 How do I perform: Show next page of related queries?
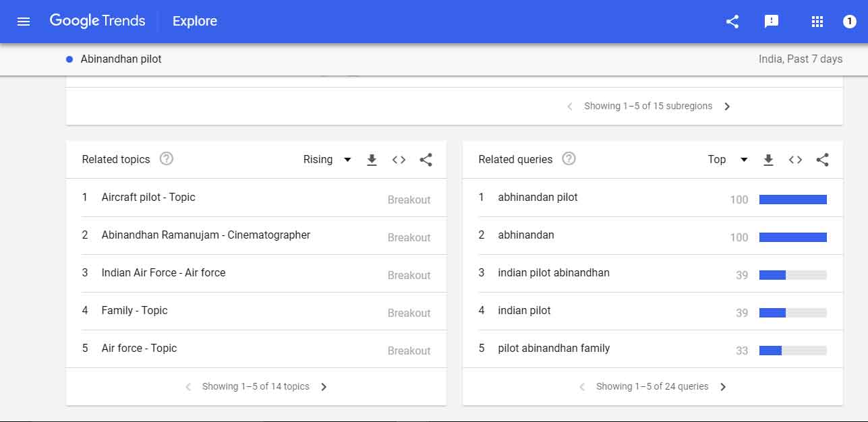(x=723, y=387)
